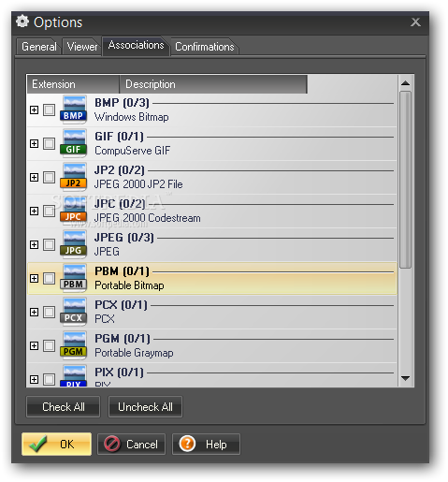Viewport: 448px width, 482px height.
Task: Click the Extension column header
Action: tap(73, 84)
